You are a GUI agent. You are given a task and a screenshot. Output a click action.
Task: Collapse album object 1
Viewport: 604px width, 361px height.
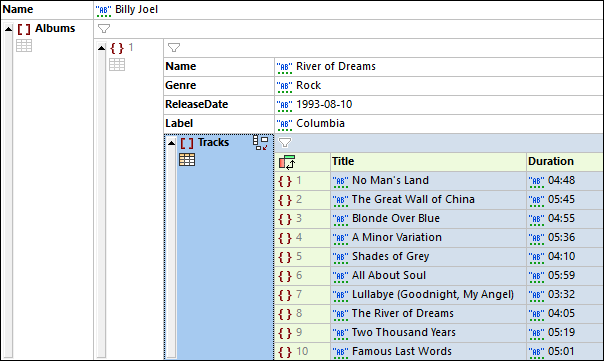point(101,48)
